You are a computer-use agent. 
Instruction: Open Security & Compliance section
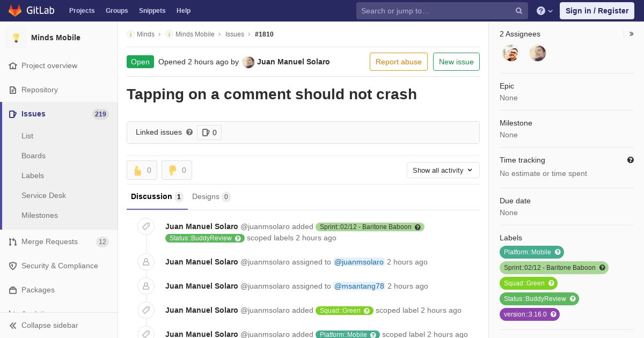59,266
